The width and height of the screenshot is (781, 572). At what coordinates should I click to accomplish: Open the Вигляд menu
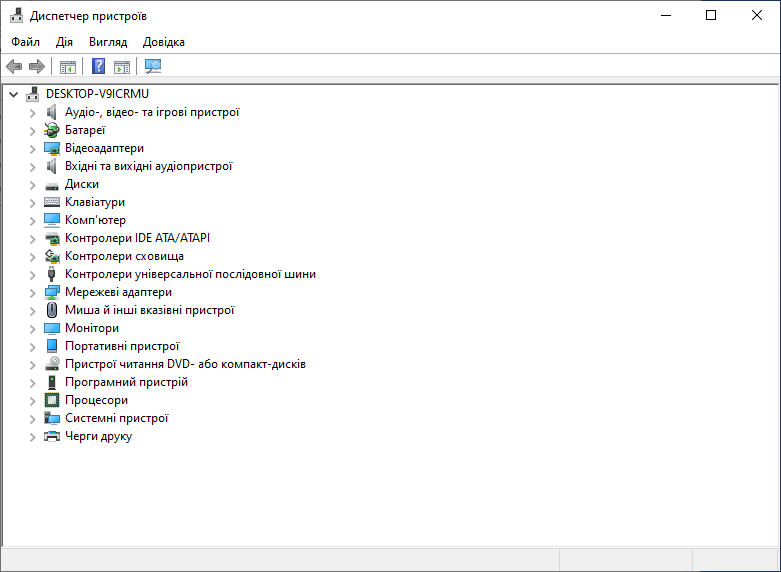108,42
